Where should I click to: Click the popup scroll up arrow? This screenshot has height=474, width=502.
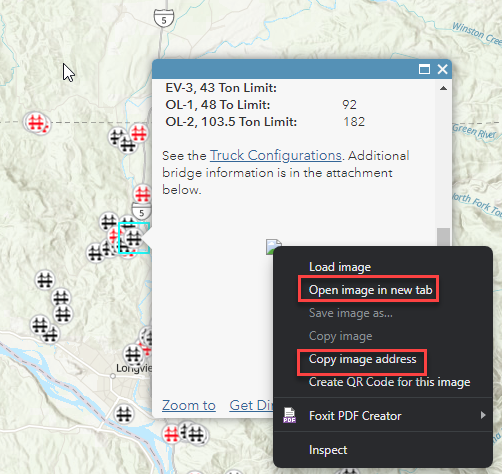(443, 88)
